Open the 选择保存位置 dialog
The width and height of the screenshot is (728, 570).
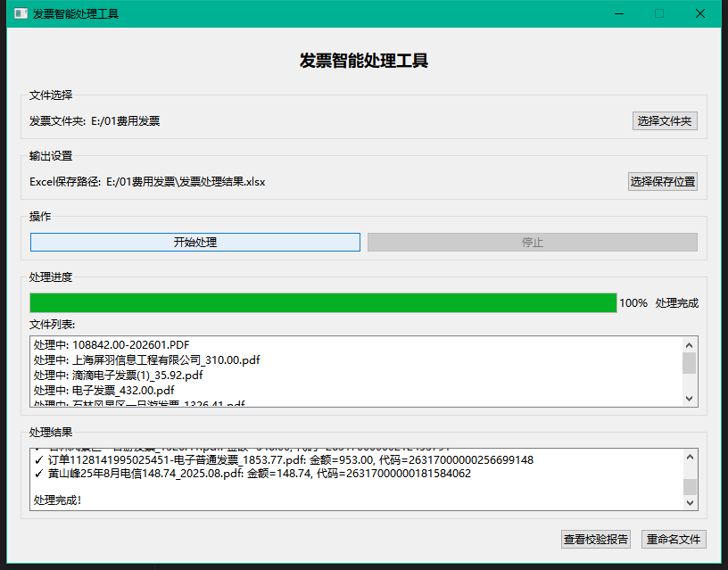pyautogui.click(x=662, y=182)
